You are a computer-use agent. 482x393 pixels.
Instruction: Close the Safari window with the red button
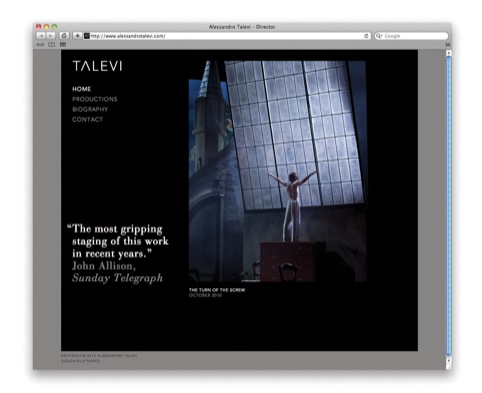(x=39, y=27)
